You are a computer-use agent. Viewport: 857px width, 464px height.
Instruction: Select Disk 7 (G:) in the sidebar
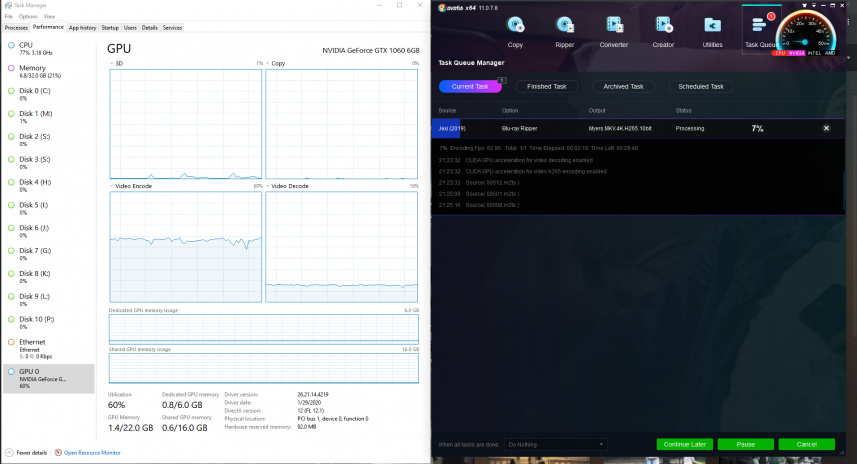49,254
